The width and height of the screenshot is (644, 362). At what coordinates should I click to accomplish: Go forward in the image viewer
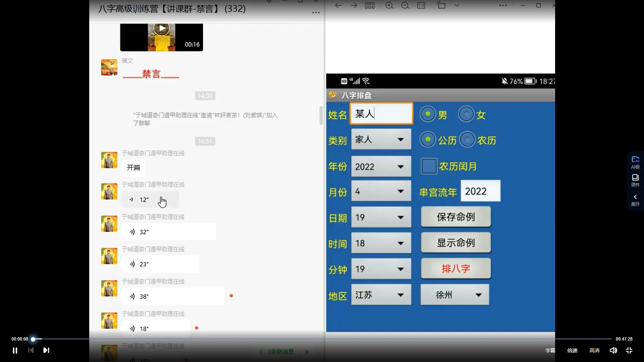point(354,5)
